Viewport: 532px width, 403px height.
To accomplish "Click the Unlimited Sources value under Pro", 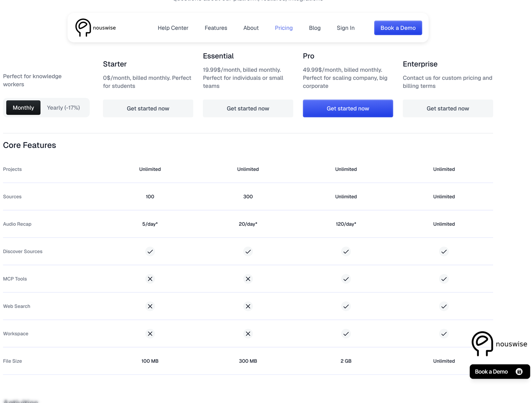I will pyautogui.click(x=346, y=197).
